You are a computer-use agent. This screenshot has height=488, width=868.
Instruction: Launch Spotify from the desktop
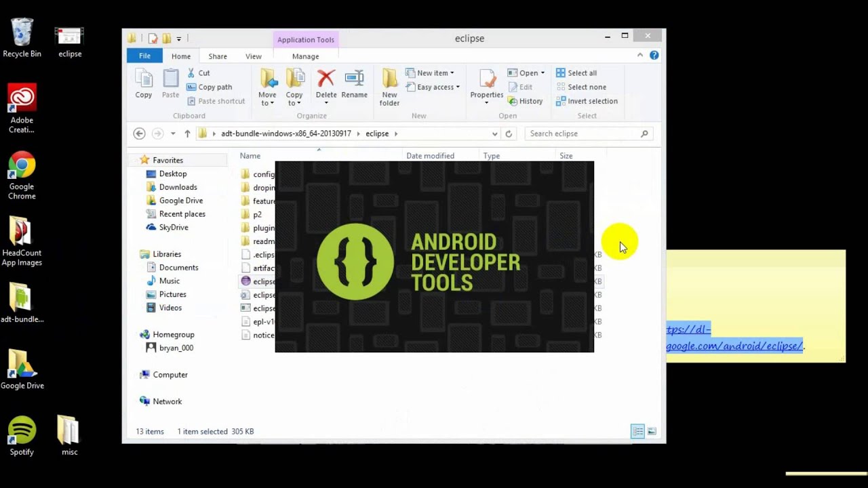(22, 436)
